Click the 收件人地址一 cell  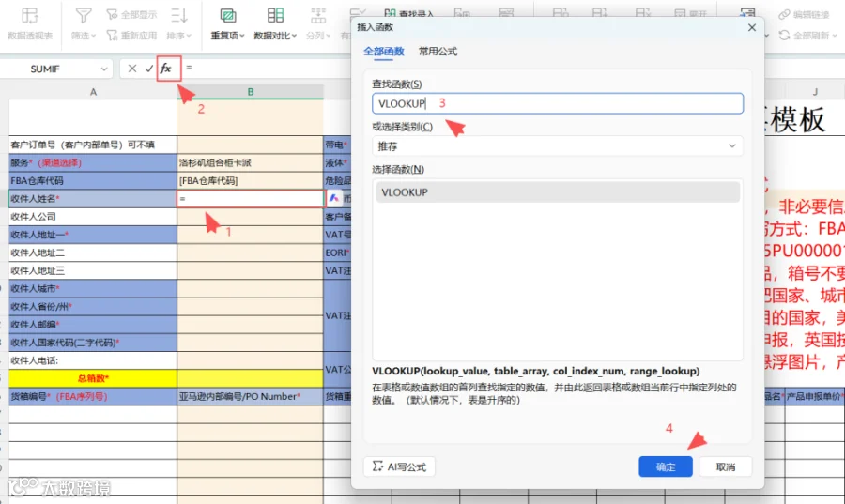(x=93, y=235)
